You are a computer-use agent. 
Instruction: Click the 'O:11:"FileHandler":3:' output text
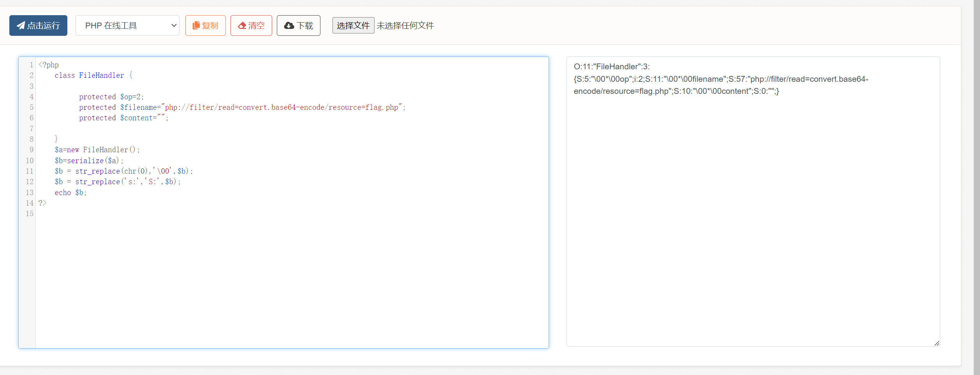point(612,67)
